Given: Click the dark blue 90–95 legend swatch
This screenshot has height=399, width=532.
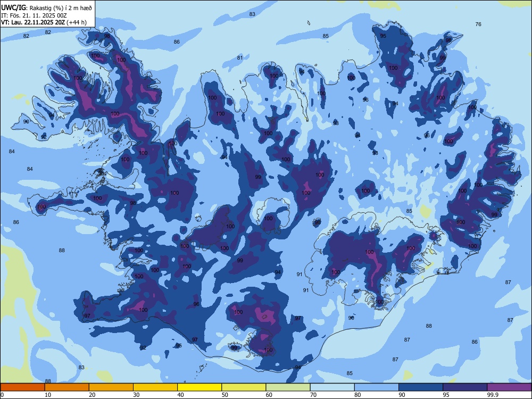Looking at the screenshot, I should click(x=421, y=387).
